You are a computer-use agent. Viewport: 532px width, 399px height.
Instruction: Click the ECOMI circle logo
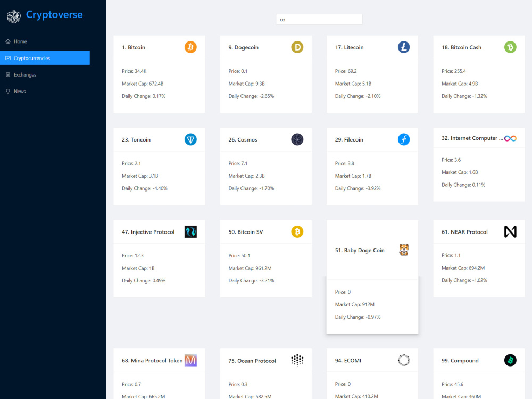[x=404, y=360]
